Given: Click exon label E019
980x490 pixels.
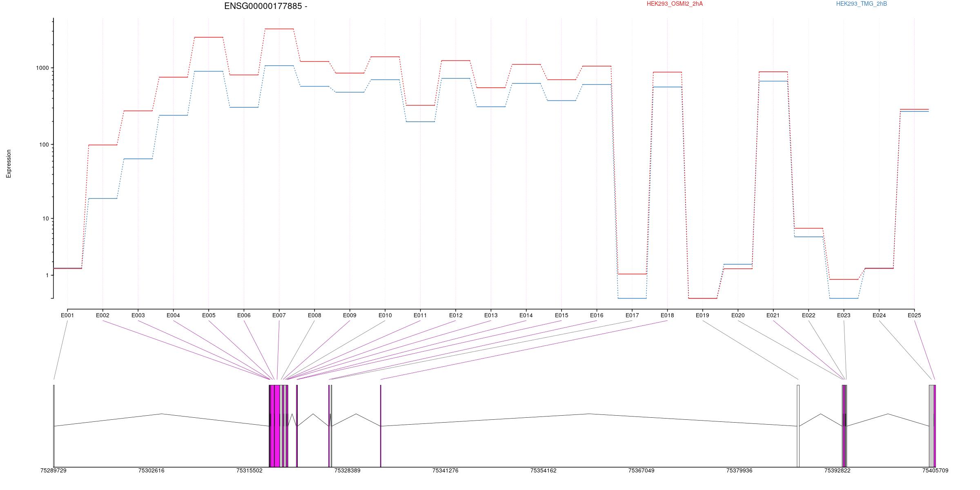Looking at the screenshot, I should 702,315.
